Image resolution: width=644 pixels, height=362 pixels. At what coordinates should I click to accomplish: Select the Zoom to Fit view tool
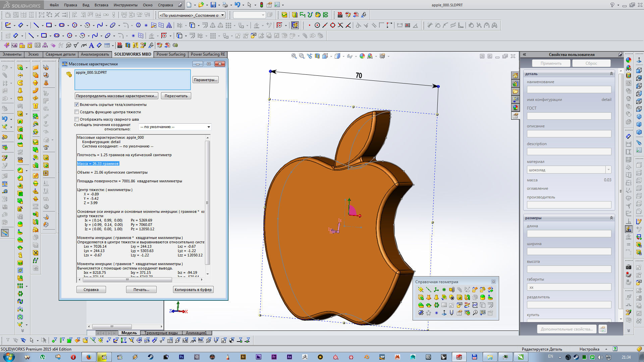pos(294,56)
